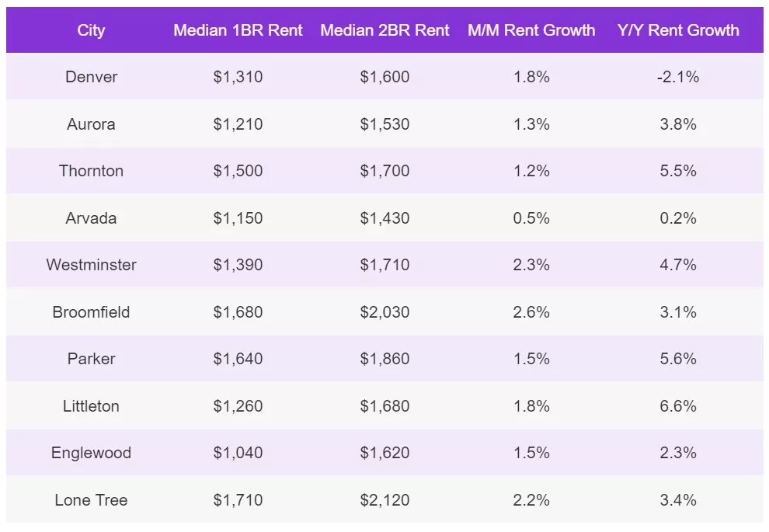Viewport: 769px width, 532px height.
Task: Click the Median 2BR Rent header
Action: point(384,30)
